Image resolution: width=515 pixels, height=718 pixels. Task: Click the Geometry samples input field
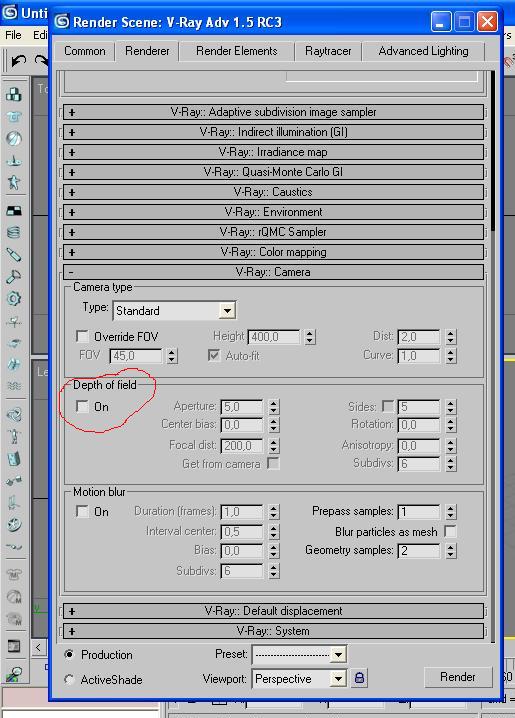tap(419, 550)
